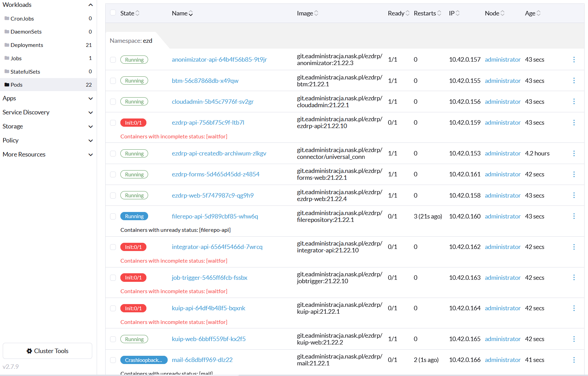Image resolution: width=588 pixels, height=376 pixels.
Task: Open three-dot menu for ezdrp-api-756bf75c9f pod
Action: (x=574, y=123)
